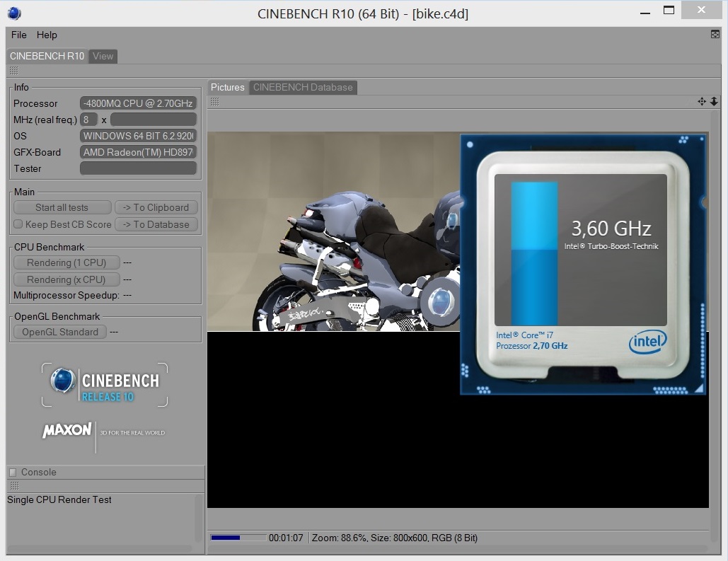This screenshot has width=728, height=561.
Task: Maximize the CINEBENCH window
Action: (669, 11)
